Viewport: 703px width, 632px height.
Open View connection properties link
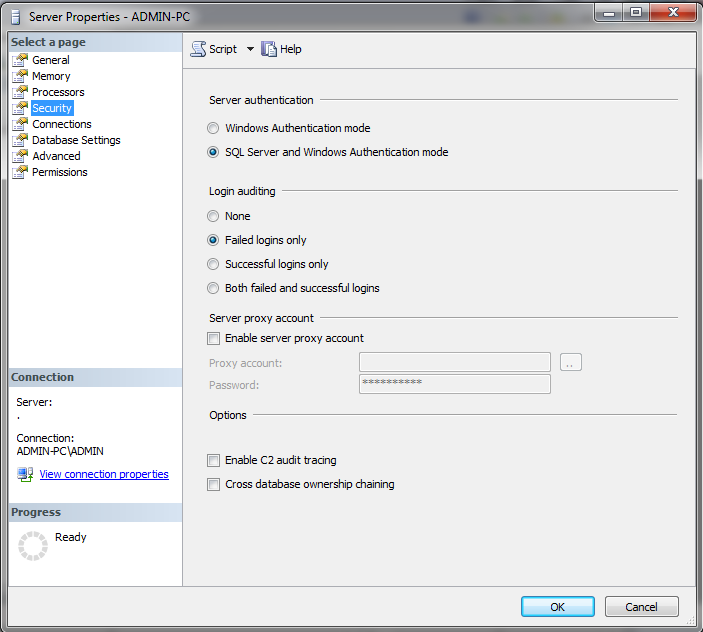pyautogui.click(x=104, y=474)
